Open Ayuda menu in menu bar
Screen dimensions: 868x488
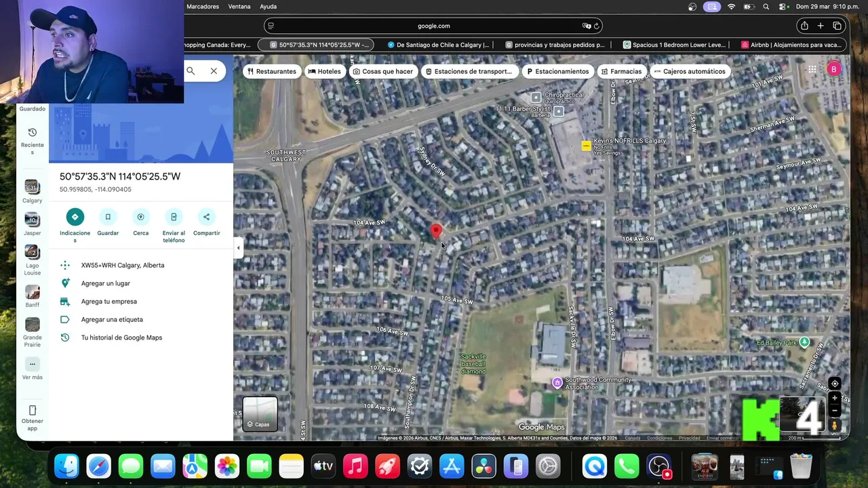coord(268,7)
